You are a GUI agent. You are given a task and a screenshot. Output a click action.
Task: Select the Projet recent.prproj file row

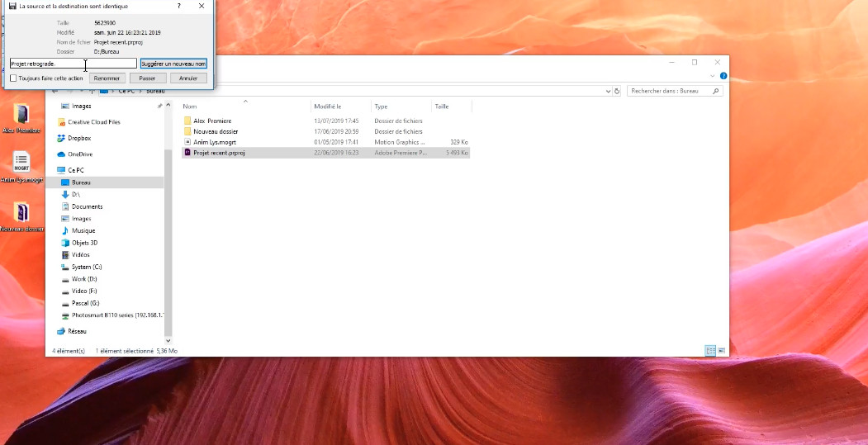325,153
